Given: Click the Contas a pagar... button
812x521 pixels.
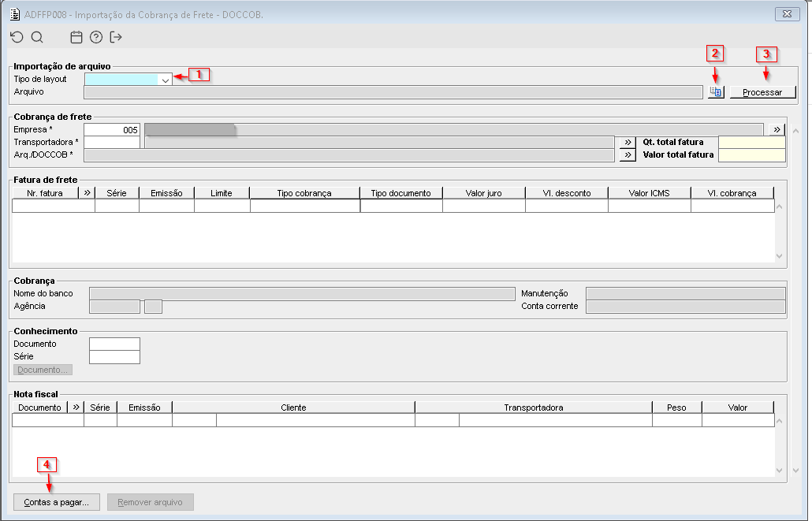Looking at the screenshot, I should (57, 502).
